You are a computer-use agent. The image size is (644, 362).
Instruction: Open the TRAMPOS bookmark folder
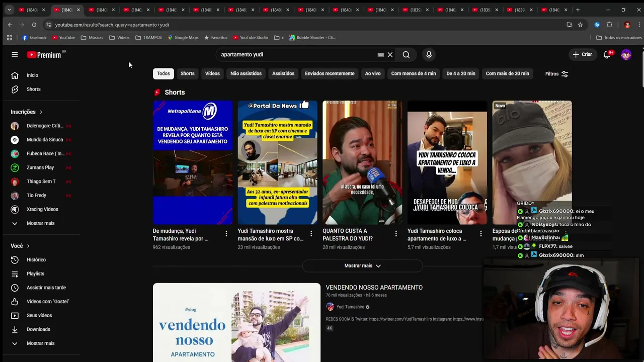point(148,38)
